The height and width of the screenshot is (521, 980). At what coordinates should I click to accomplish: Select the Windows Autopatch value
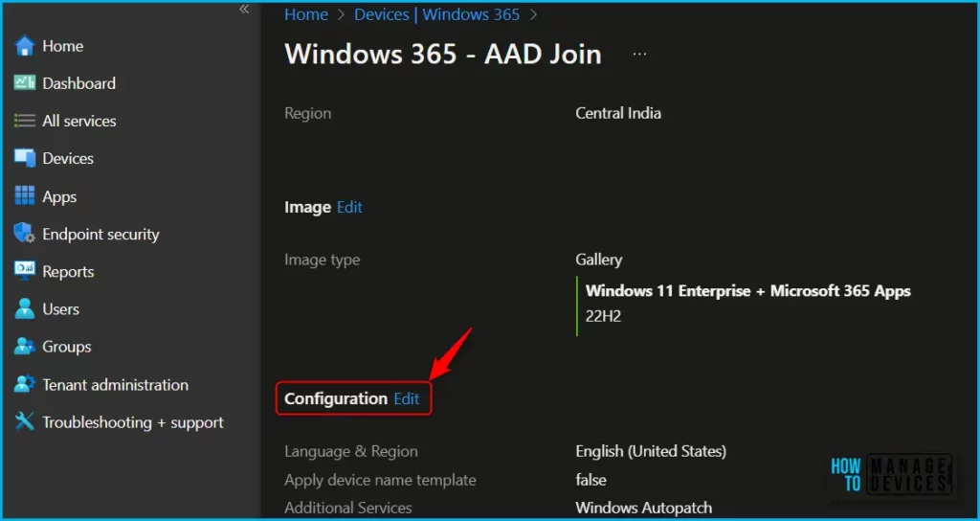[644, 509]
